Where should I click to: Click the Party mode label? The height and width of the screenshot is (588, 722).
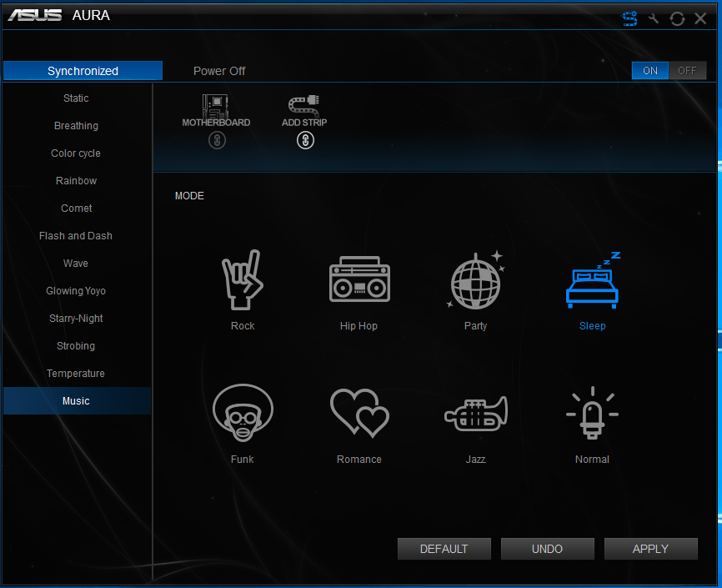pos(476,326)
